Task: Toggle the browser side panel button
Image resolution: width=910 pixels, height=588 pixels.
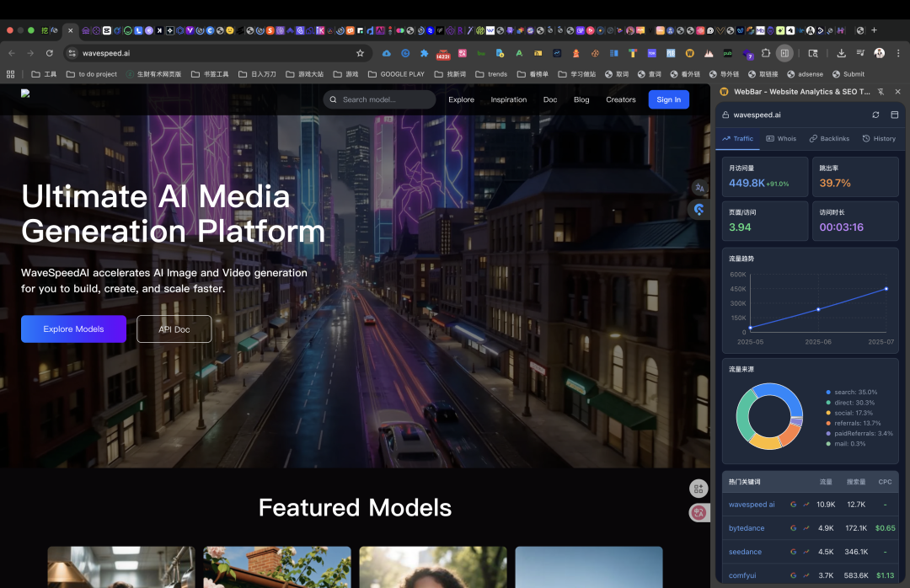Action: [x=784, y=53]
